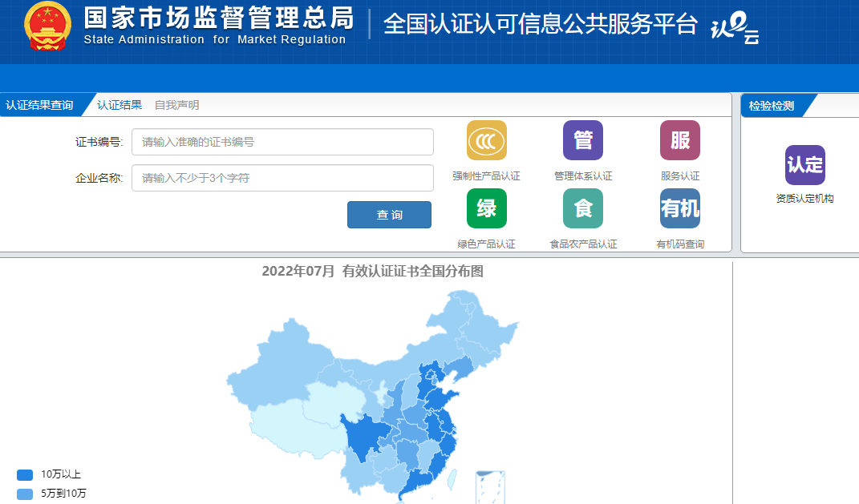Click the 全国认证认可信息公共服务平台 title

pyautogui.click(x=541, y=24)
